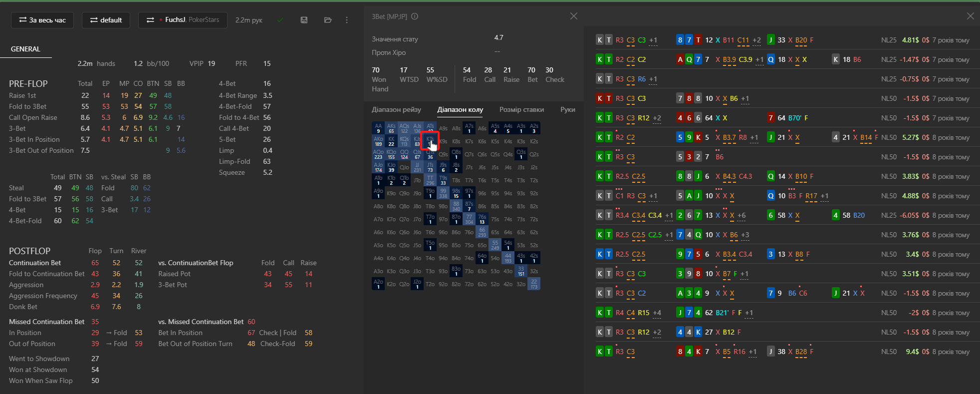Open the За весь час period selector
Viewport: 980px width, 394px height.
click(x=42, y=20)
